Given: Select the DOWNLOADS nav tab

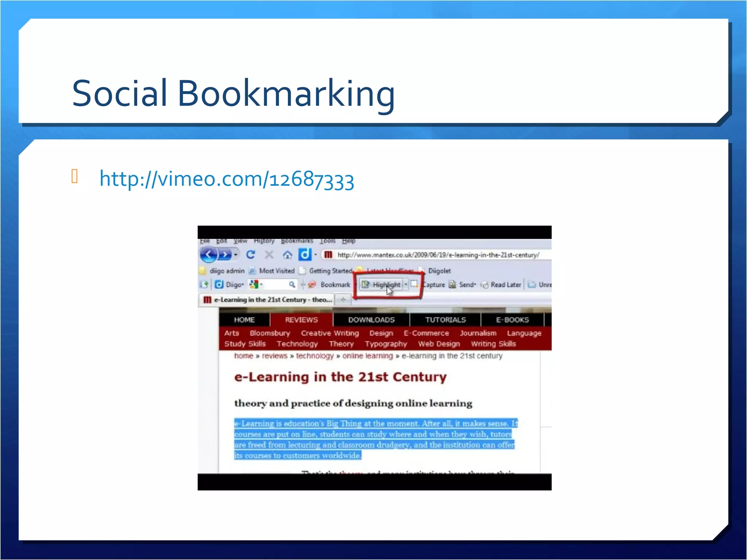Looking at the screenshot, I should (x=371, y=320).
